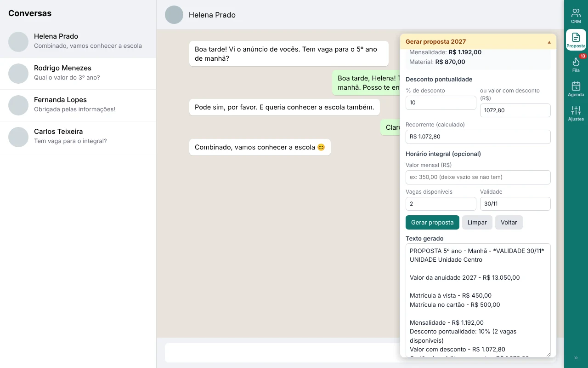The height and width of the screenshot is (368, 588).
Task: Click the Conversas heading
Action: tap(30, 13)
